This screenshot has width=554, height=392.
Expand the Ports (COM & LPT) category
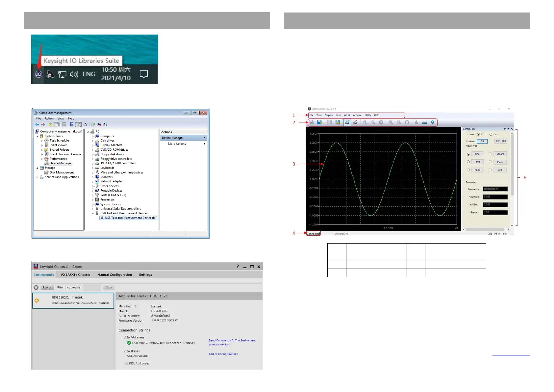point(93,195)
